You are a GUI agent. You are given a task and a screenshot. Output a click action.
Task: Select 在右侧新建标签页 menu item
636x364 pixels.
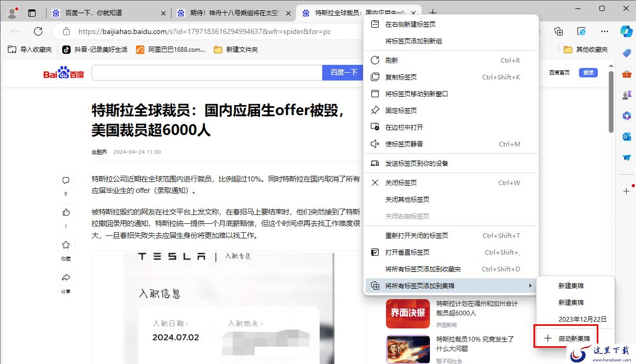[451, 25]
